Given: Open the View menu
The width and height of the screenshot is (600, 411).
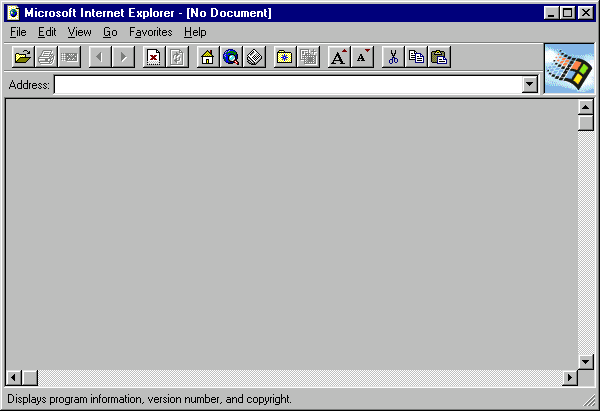Looking at the screenshot, I should [x=80, y=32].
